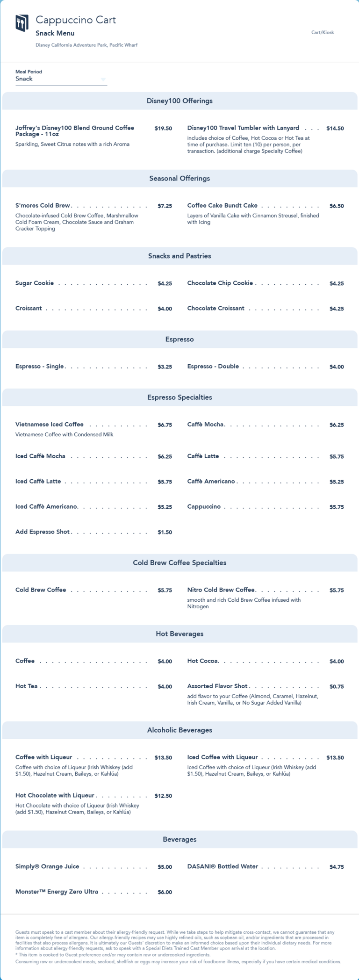
Task: Select the Snack meal period field
Action: pos(56,79)
